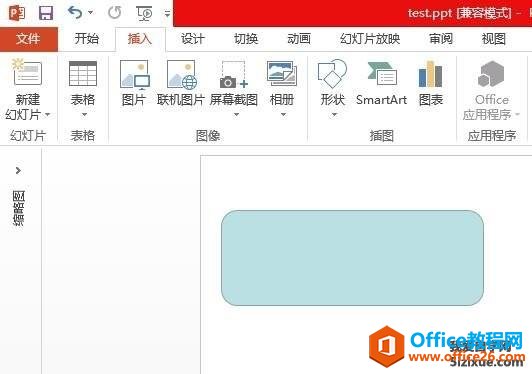Viewport: 532px width, 374px height.
Task: Expand the 新建幻灯片 dropdown arrow
Action: click(48, 115)
